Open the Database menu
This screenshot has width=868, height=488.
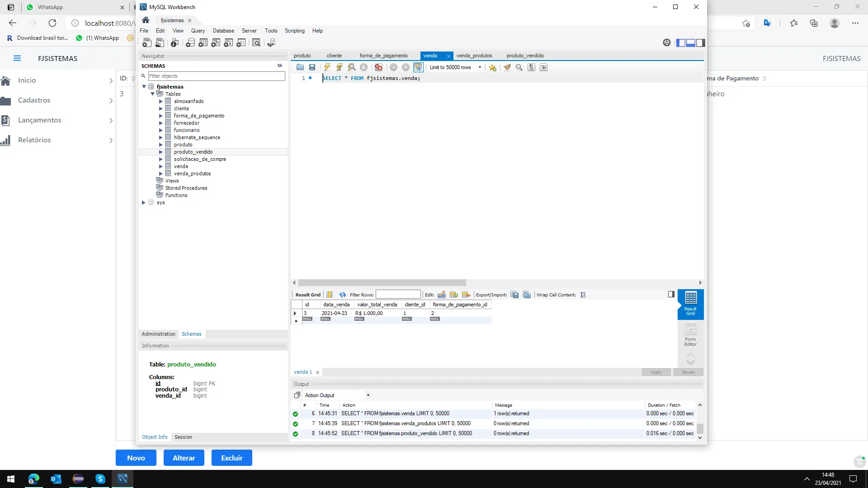[223, 31]
